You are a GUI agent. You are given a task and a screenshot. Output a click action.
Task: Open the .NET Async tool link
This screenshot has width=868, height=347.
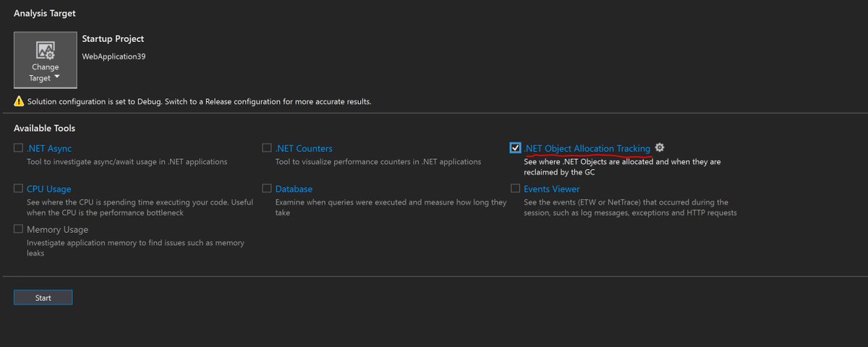pos(49,148)
